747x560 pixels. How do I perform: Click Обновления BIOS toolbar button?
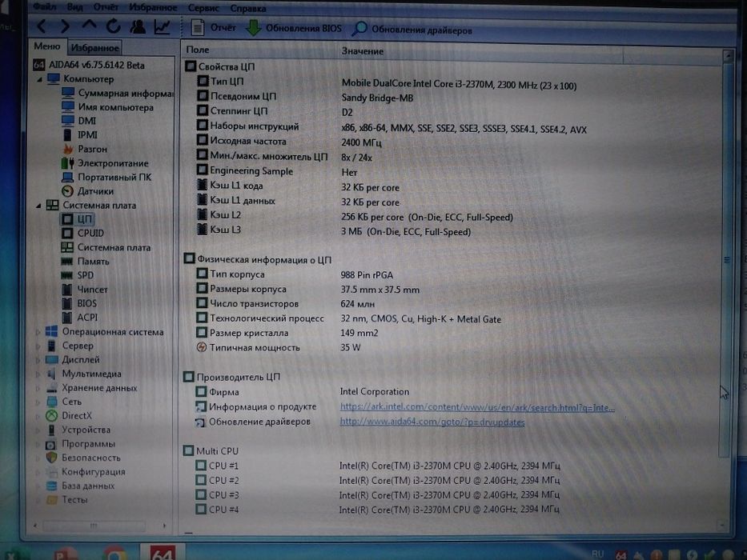click(294, 28)
